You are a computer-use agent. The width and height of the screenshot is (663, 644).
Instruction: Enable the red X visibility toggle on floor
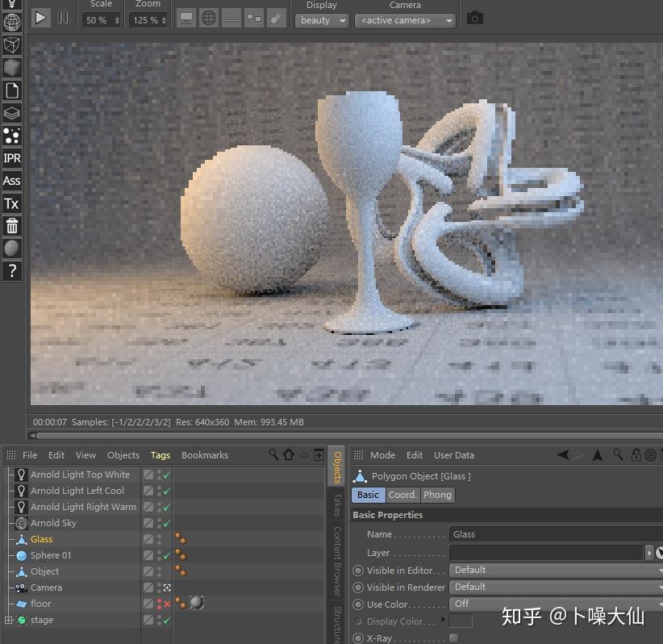coord(166,603)
